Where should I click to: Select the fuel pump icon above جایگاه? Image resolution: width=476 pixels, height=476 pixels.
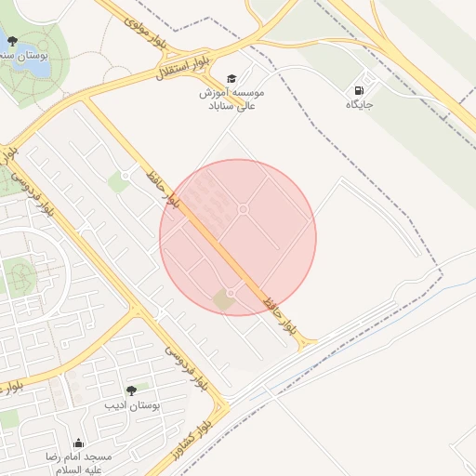point(359,90)
